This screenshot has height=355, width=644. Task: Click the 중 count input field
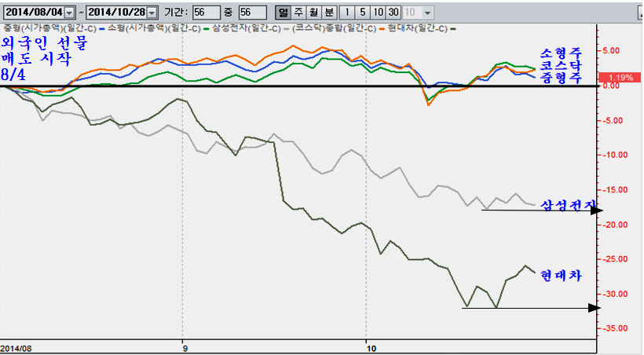pyautogui.click(x=253, y=13)
